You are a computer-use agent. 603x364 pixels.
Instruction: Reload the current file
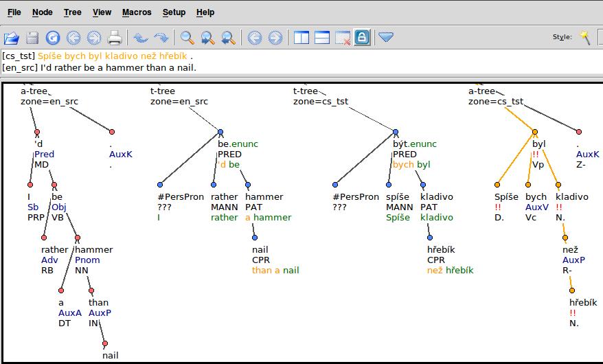point(53,38)
